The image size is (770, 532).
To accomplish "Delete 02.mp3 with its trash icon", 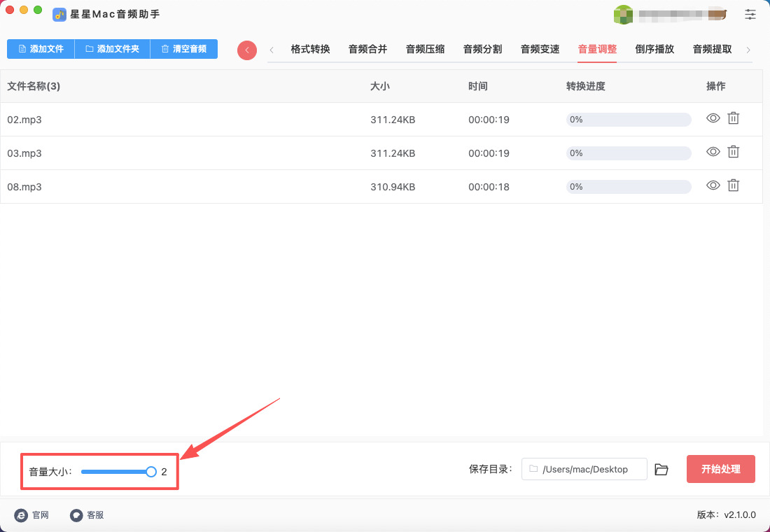I will tap(733, 118).
